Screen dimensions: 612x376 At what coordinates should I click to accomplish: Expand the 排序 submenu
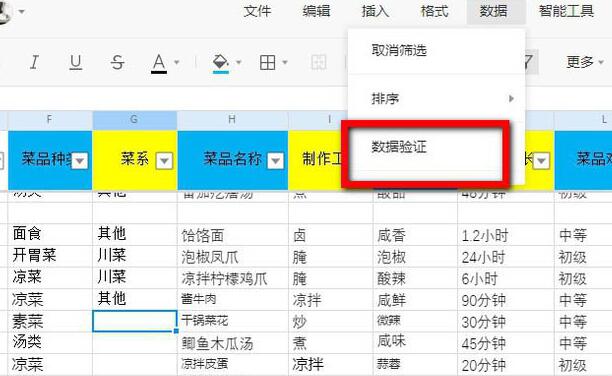[x=436, y=99]
